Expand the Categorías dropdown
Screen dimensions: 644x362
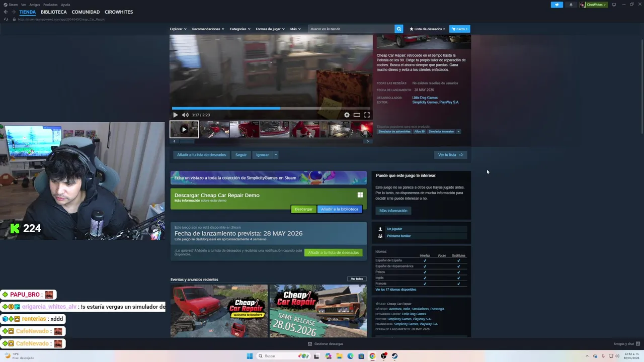(240, 29)
